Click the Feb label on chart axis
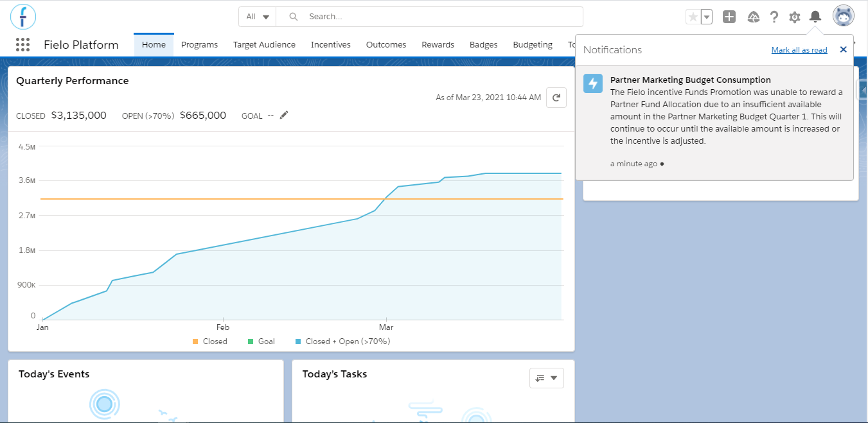This screenshot has width=868, height=423. click(x=223, y=327)
